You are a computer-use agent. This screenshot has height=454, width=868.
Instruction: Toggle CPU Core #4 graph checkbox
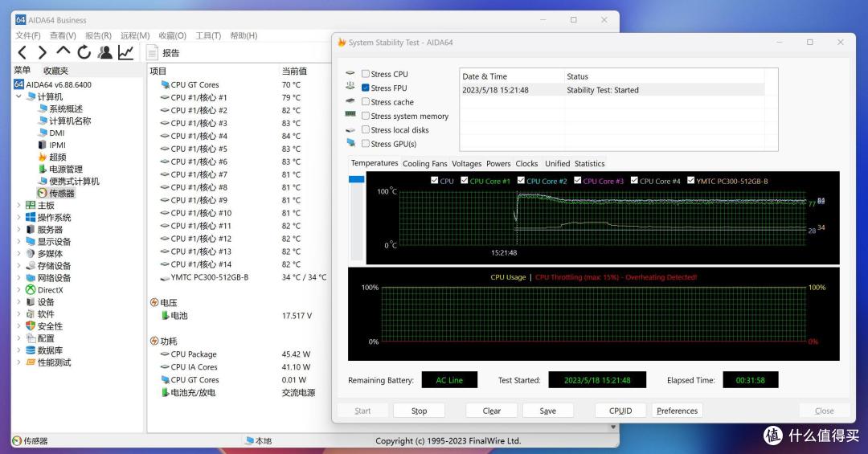(634, 181)
